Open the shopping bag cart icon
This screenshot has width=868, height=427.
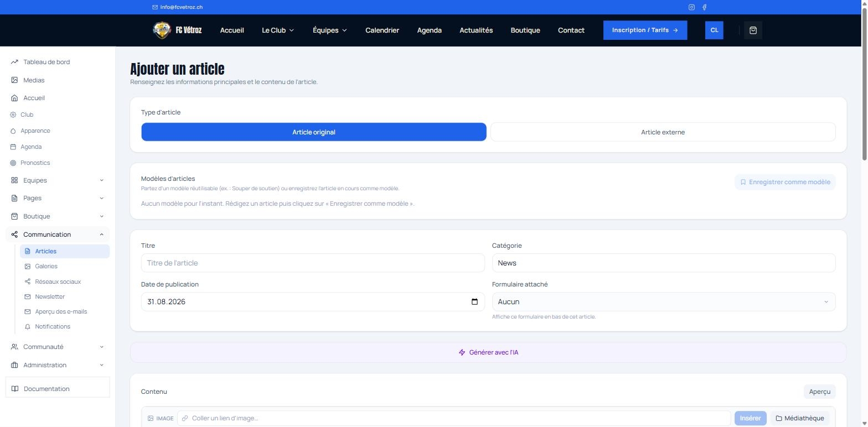coord(753,30)
